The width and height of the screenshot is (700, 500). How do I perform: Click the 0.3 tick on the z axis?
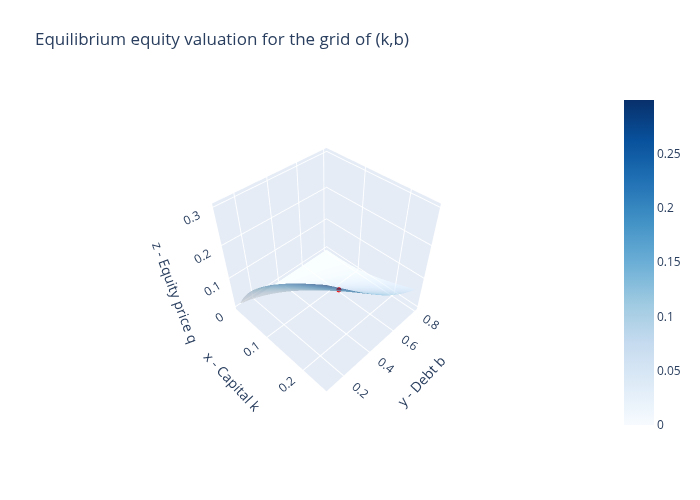click(x=190, y=217)
